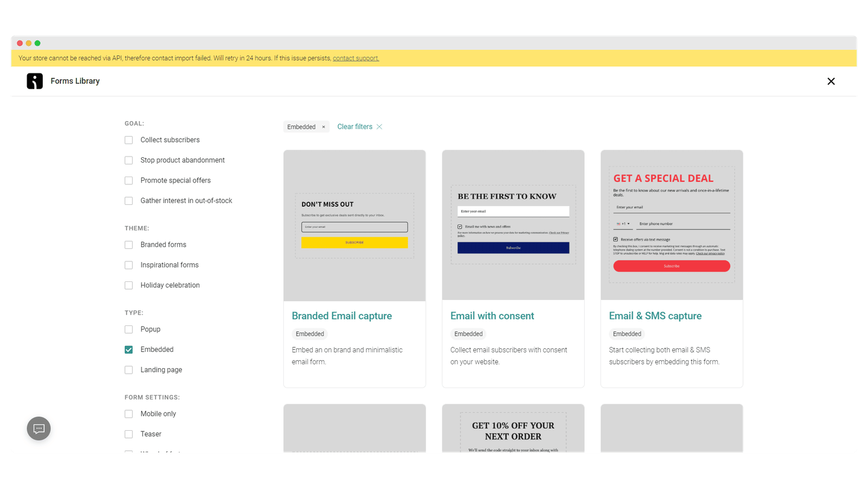Click 'Enter your email' field in DON'T MISS OUT preview
This screenshot has width=868, height=488.
[x=354, y=227]
